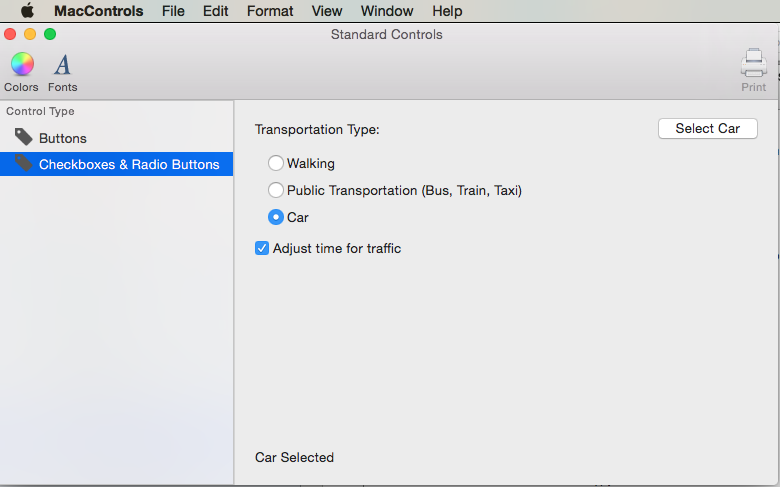The height and width of the screenshot is (487, 780).
Task: Open the File menu
Action: [173, 11]
